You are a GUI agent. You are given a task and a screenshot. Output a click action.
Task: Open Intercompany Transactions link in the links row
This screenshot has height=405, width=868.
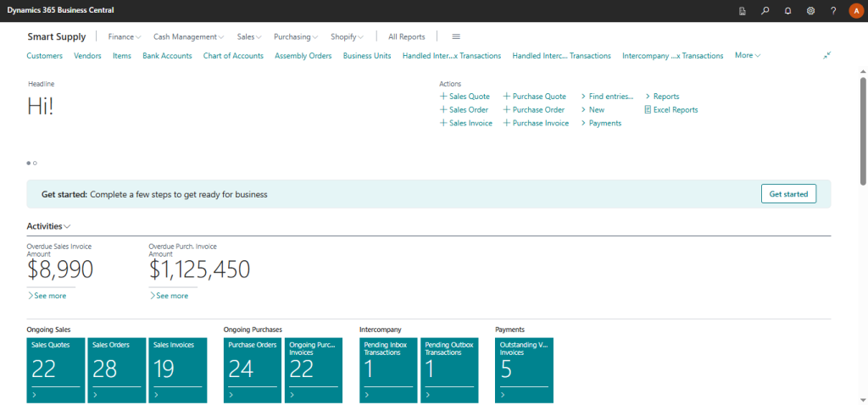672,55
